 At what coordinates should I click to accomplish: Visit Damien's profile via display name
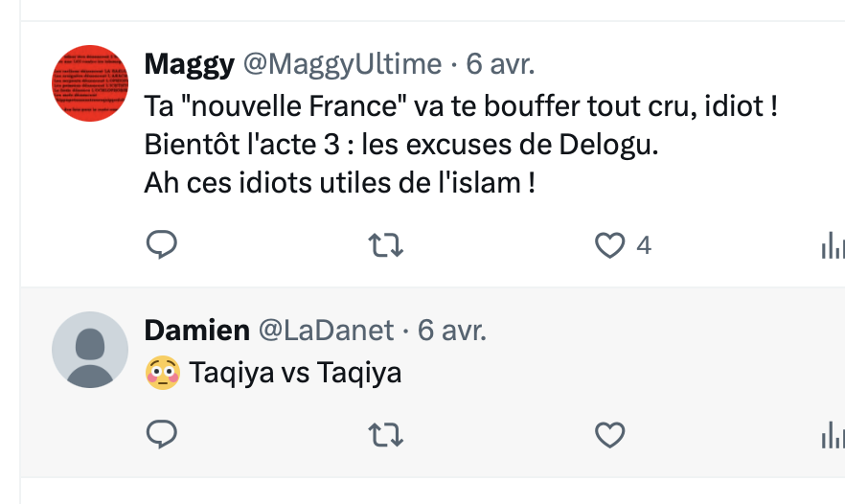[x=196, y=331]
